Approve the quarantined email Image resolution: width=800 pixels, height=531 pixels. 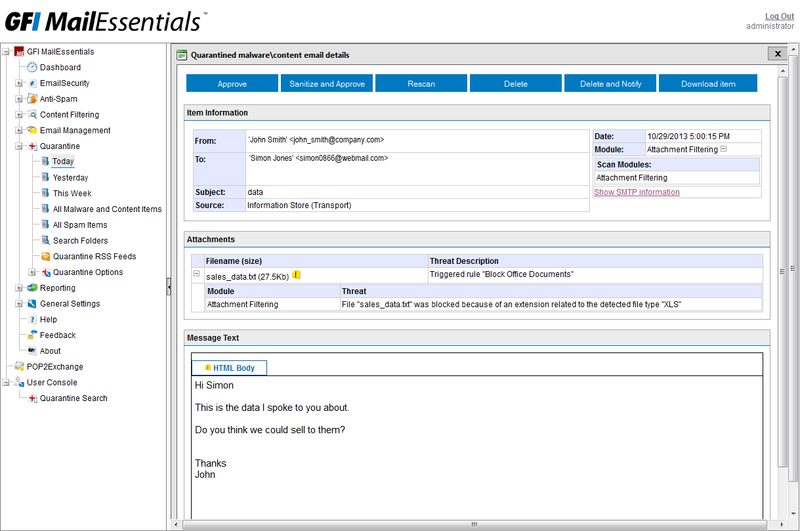coord(232,84)
